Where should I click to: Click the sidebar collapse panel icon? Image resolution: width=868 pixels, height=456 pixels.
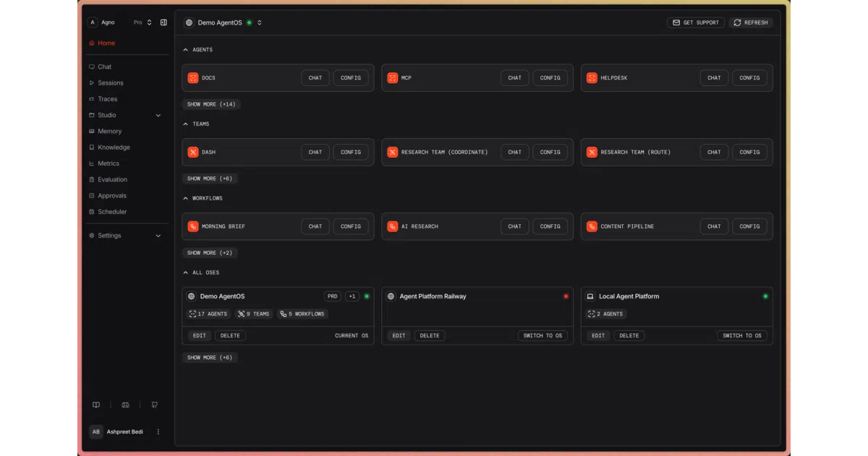click(x=163, y=22)
